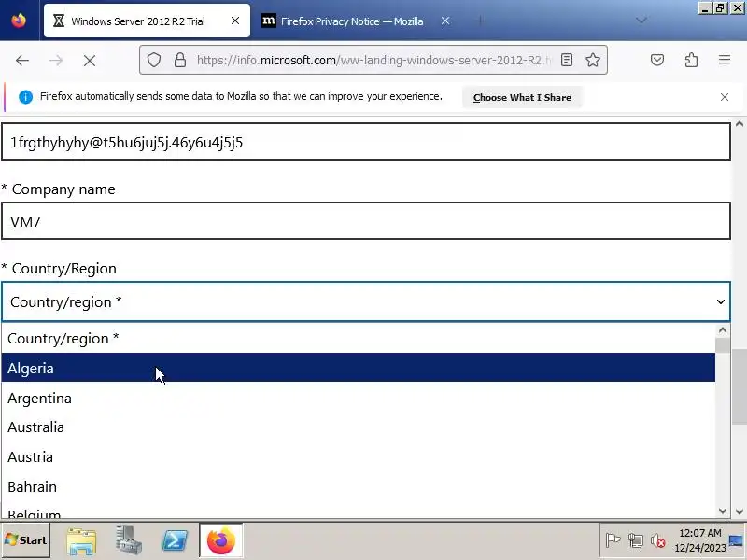Screen dimensions: 747x560
Task: Click the page vertical scrollbar thumb
Action: click(740, 386)
